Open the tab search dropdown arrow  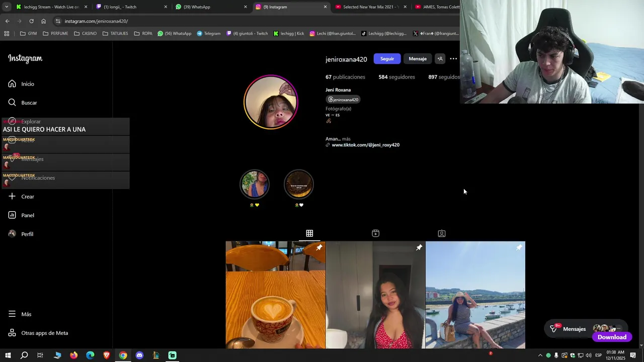click(6, 7)
